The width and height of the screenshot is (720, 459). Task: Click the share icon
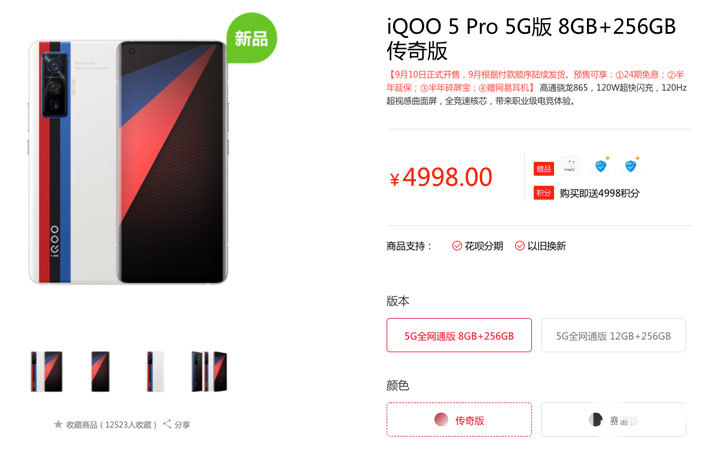[167, 424]
